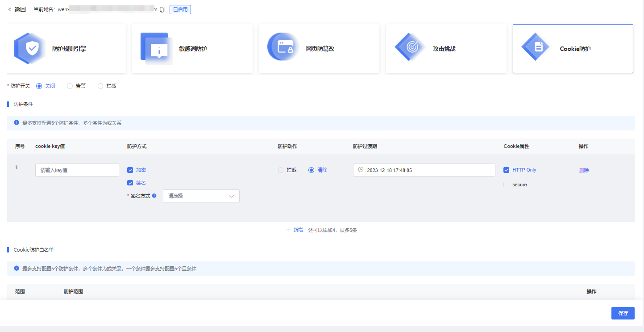Open the 防护过渡期 date time picker
This screenshot has width=644, height=332.
pos(424,170)
